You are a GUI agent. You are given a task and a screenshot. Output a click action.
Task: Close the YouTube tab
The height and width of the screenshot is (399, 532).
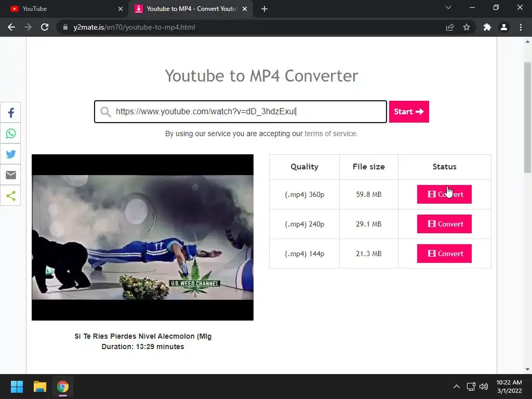[x=121, y=9]
